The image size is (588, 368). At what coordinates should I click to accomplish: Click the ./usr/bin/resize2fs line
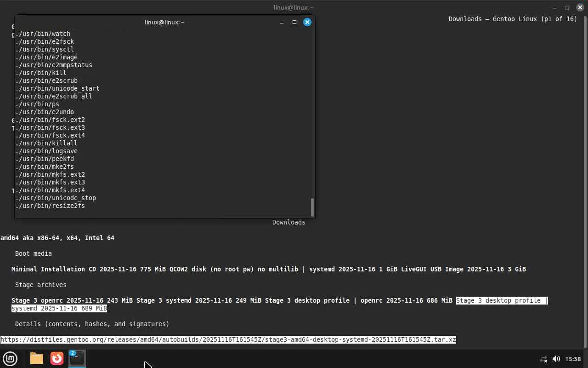[x=50, y=206]
